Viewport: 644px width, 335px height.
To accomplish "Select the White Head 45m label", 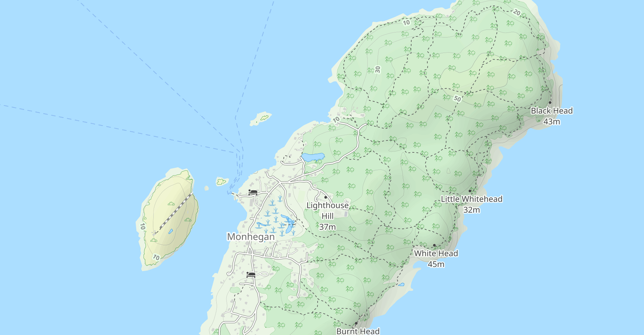I will click(x=436, y=259).
